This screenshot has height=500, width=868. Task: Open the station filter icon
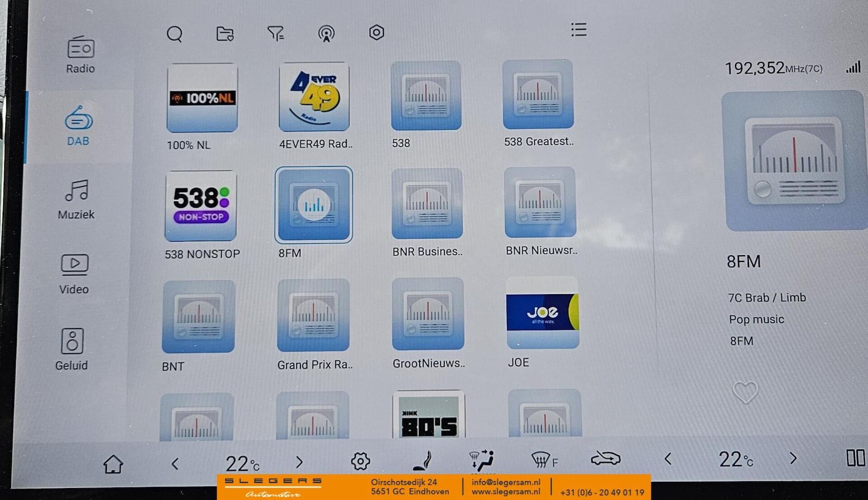click(x=275, y=34)
